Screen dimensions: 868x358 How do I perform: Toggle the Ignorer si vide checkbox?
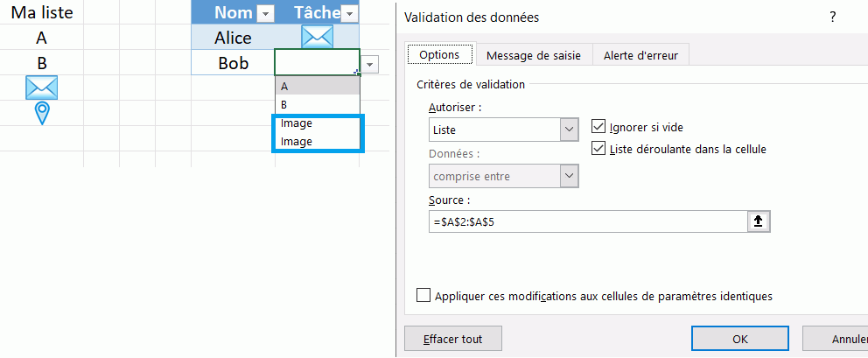(599, 127)
